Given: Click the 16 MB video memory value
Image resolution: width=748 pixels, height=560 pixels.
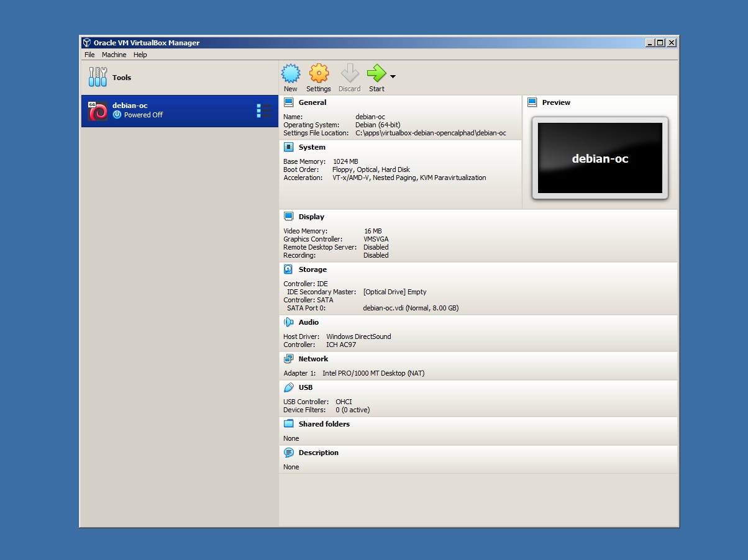Looking at the screenshot, I should (x=373, y=231).
